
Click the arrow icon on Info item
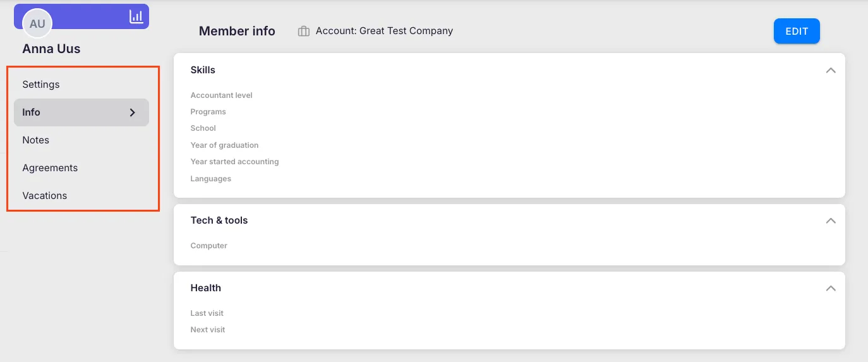(x=133, y=112)
